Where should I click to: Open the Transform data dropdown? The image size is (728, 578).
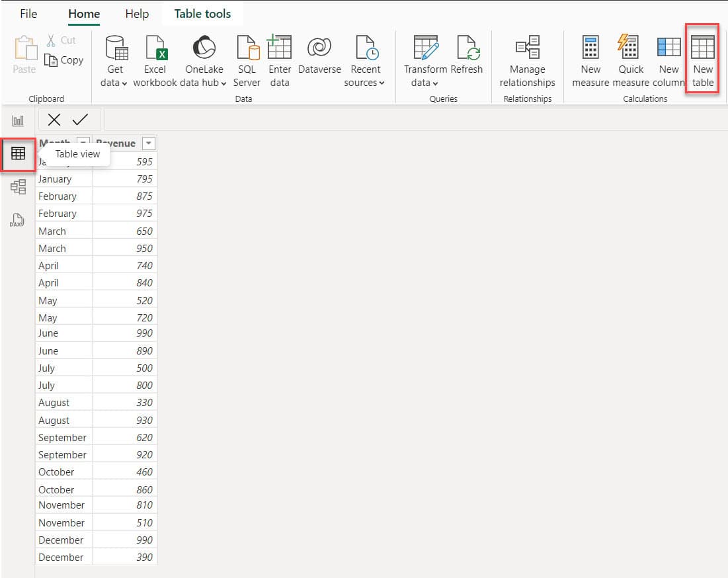point(425,62)
